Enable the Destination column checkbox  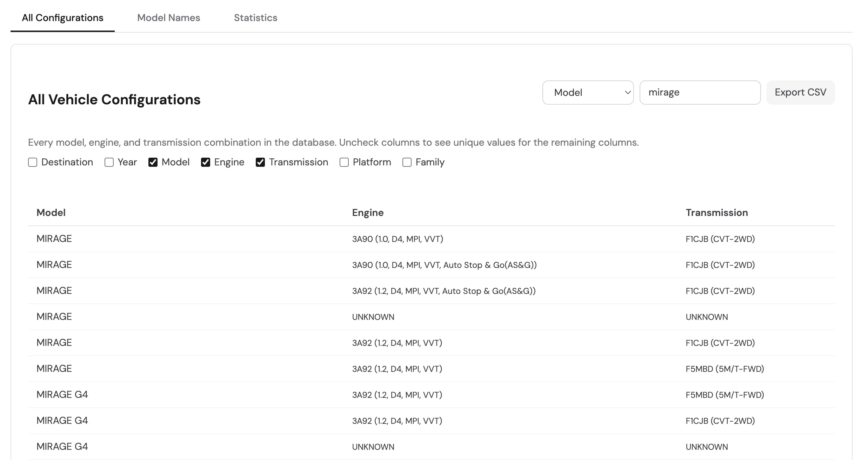coord(32,162)
